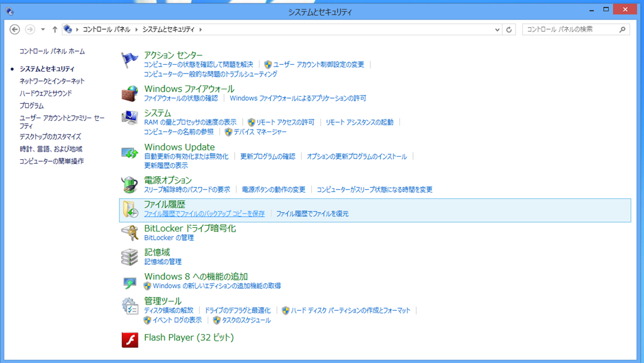Expand the root chevron before コントロール パネル
The width and height of the screenshot is (644, 363).
(77, 30)
